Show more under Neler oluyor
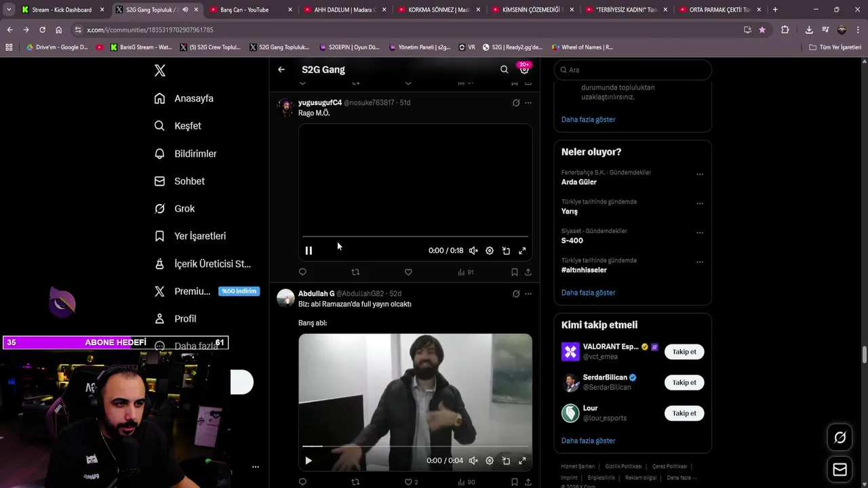 tap(588, 293)
